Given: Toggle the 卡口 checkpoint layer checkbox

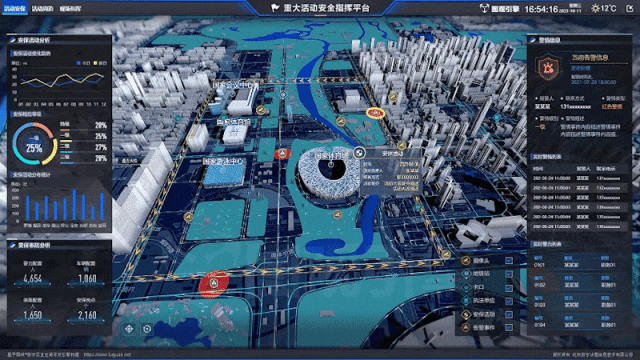Looking at the screenshot, I should tap(509, 288).
